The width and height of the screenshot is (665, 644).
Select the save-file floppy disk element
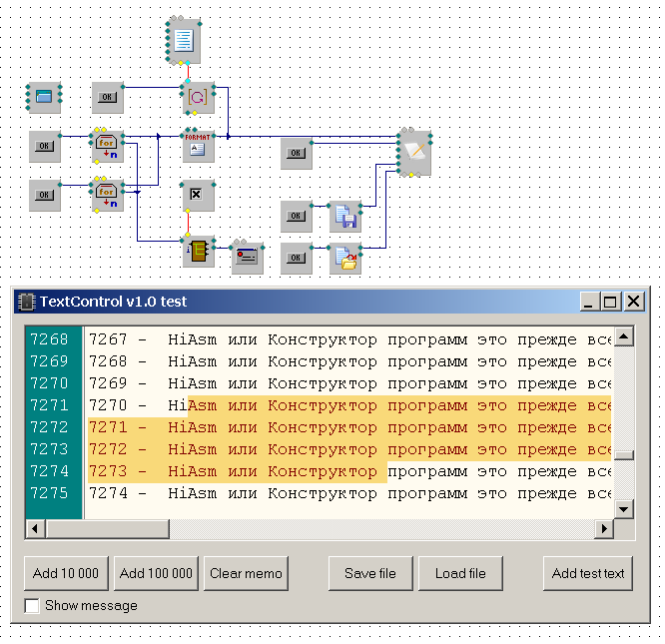(345, 217)
